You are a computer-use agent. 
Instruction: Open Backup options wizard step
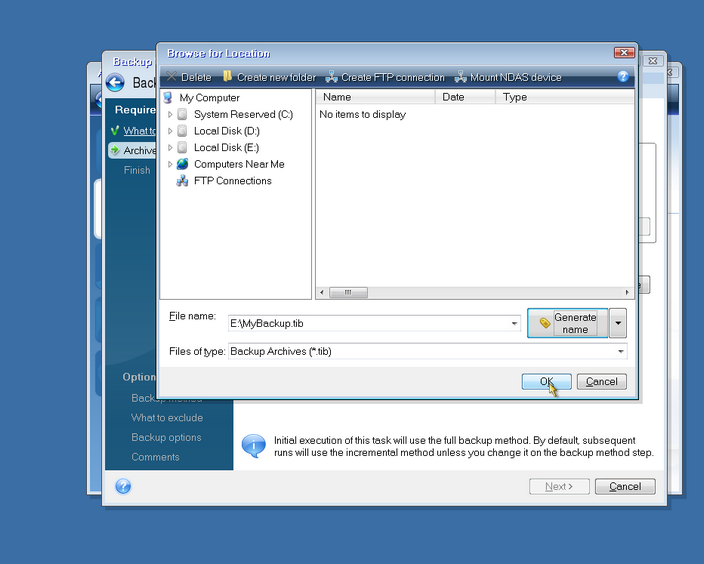point(166,437)
